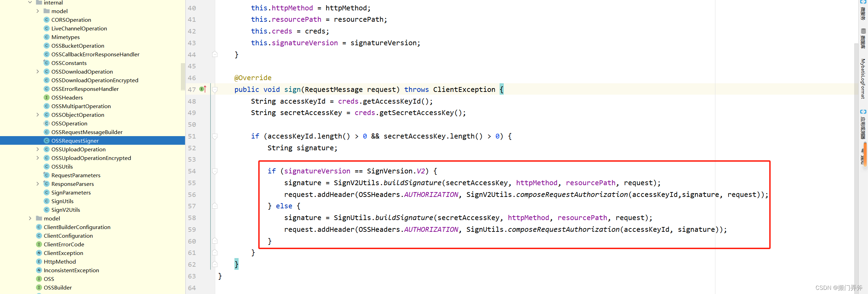Viewport: 868px width, 294px height.
Task: Expand the OSSObjectOperation node
Action: [x=38, y=115]
